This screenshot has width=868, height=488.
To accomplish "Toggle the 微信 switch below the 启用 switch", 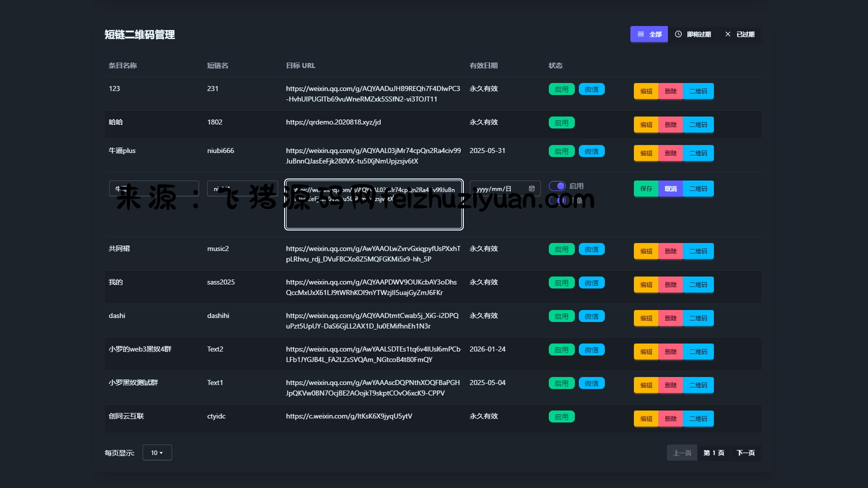I will coord(557,200).
